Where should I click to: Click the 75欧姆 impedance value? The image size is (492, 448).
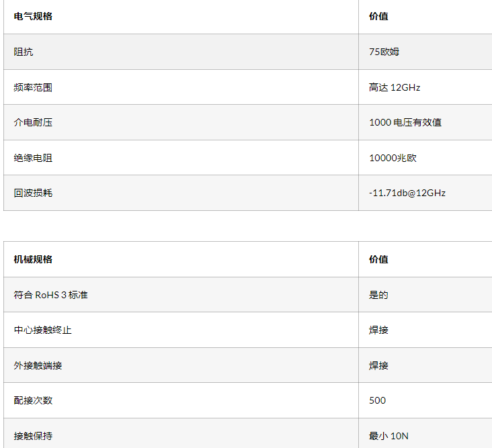[x=384, y=52]
